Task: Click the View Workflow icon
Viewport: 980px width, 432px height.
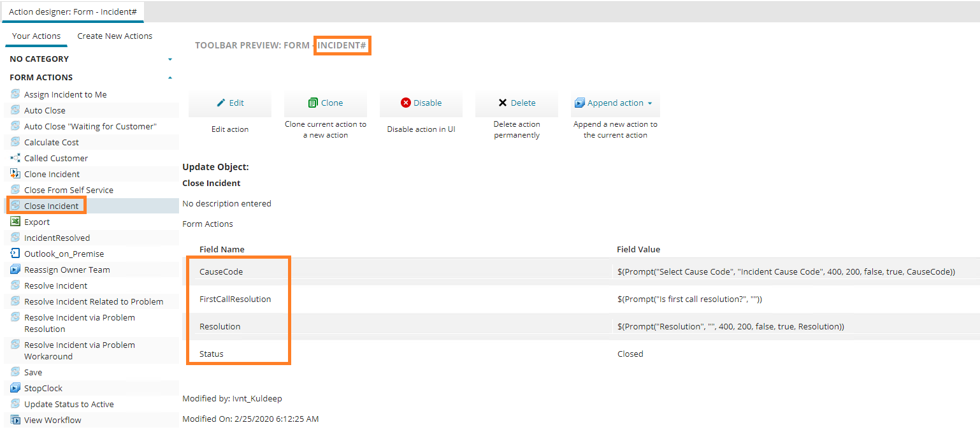Action: 14,419
